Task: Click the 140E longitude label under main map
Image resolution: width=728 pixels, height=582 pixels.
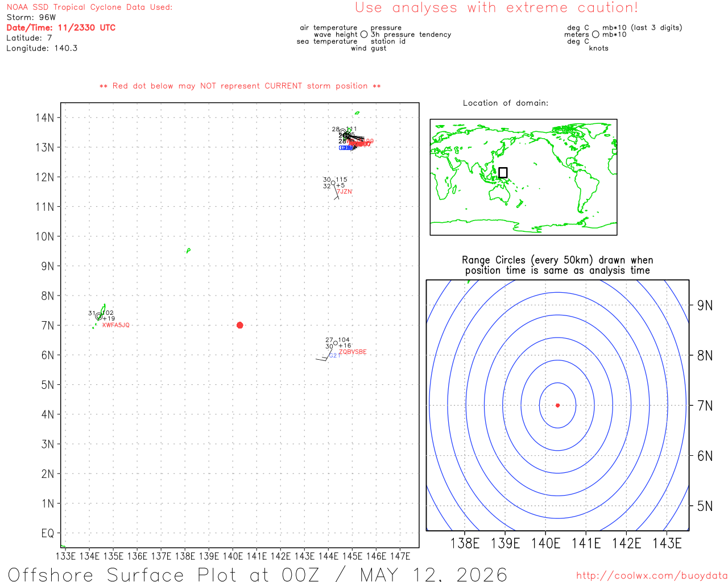Action: tap(233, 556)
